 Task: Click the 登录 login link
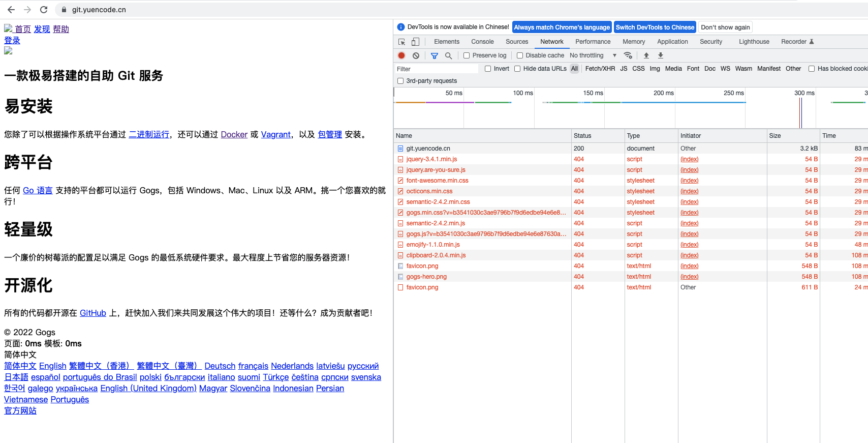tap(12, 40)
